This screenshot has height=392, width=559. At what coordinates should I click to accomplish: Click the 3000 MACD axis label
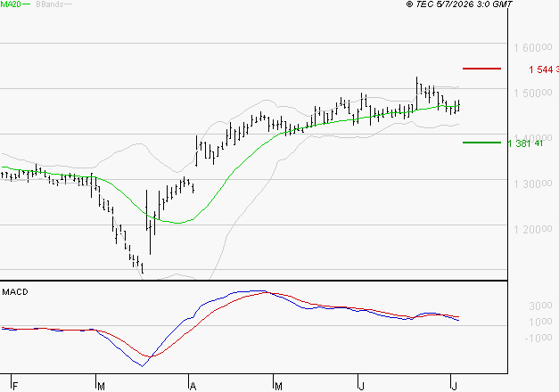pyautogui.click(x=540, y=306)
